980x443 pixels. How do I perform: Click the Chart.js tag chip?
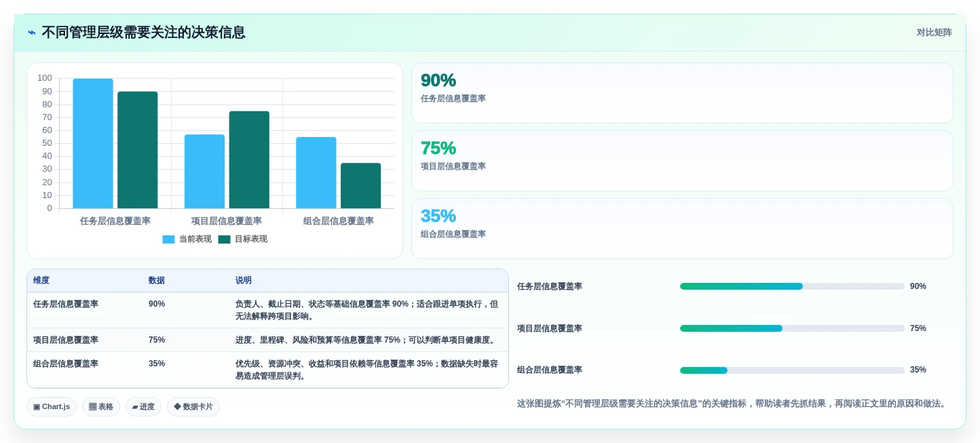[x=52, y=407]
